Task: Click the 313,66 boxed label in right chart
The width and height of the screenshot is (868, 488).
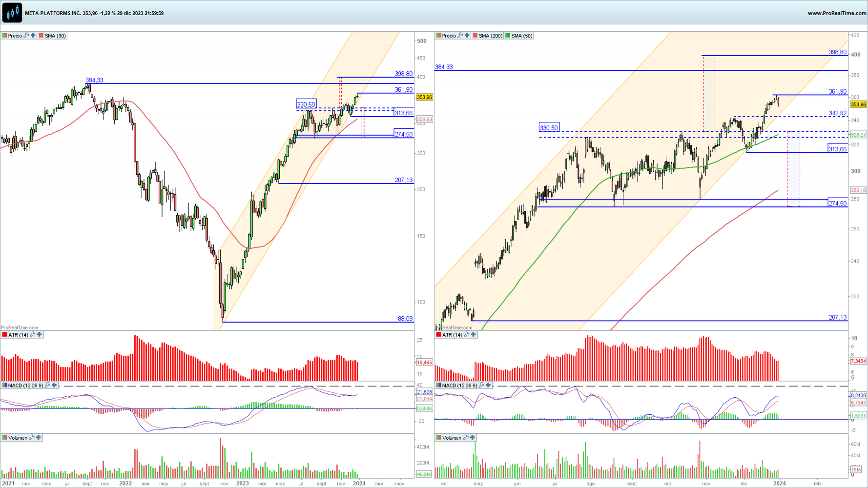Action: tap(838, 149)
